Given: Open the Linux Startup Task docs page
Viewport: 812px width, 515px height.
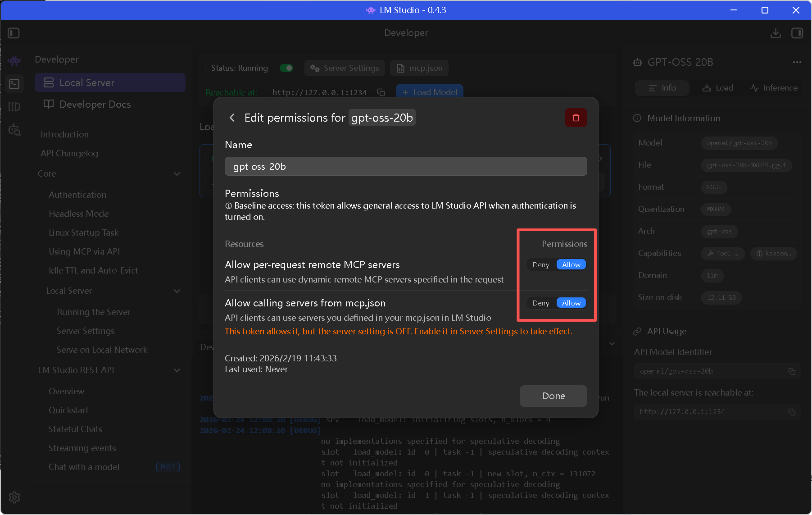Looking at the screenshot, I should coord(84,232).
